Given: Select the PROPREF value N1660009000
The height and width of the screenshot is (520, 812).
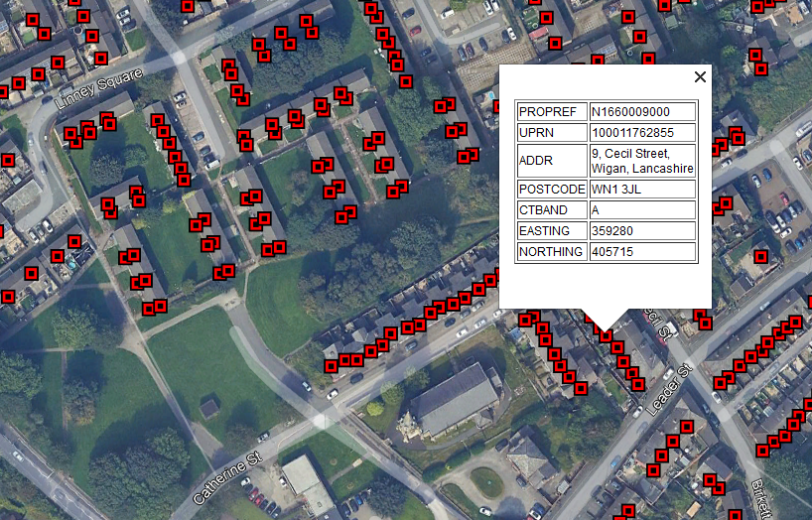Looking at the screenshot, I should pos(642,112).
